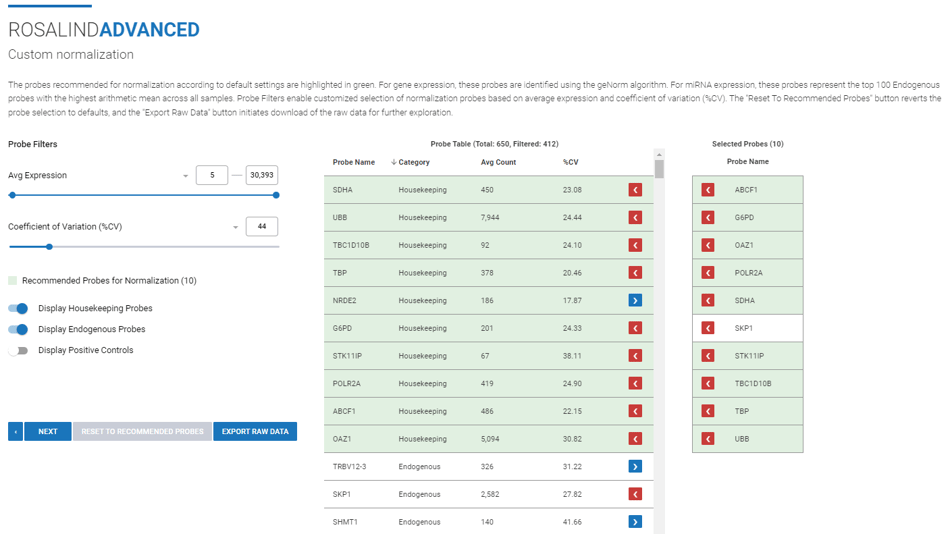The image size is (950, 534).
Task: Remove UBB from the Selected Probes list
Action: coord(708,439)
